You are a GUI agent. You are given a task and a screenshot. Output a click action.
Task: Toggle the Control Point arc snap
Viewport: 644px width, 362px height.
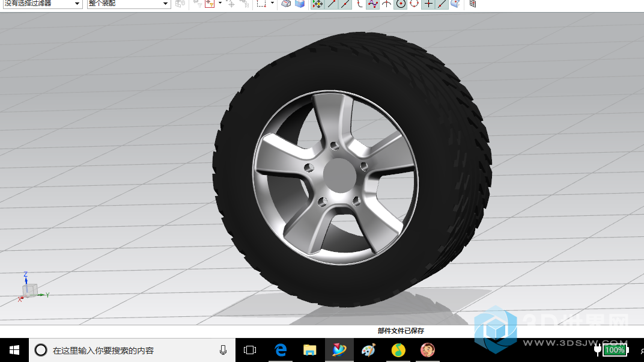(x=359, y=4)
